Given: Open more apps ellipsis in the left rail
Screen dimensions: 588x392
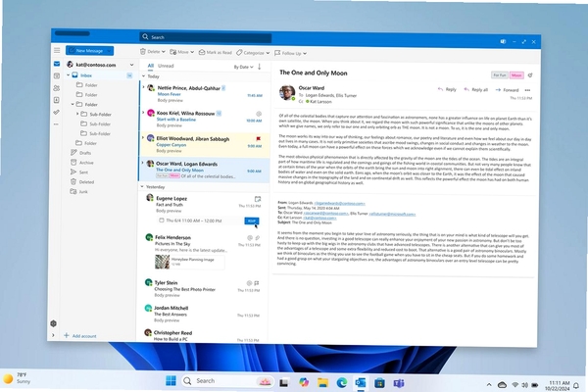Looking at the screenshot, I should pos(56,124).
